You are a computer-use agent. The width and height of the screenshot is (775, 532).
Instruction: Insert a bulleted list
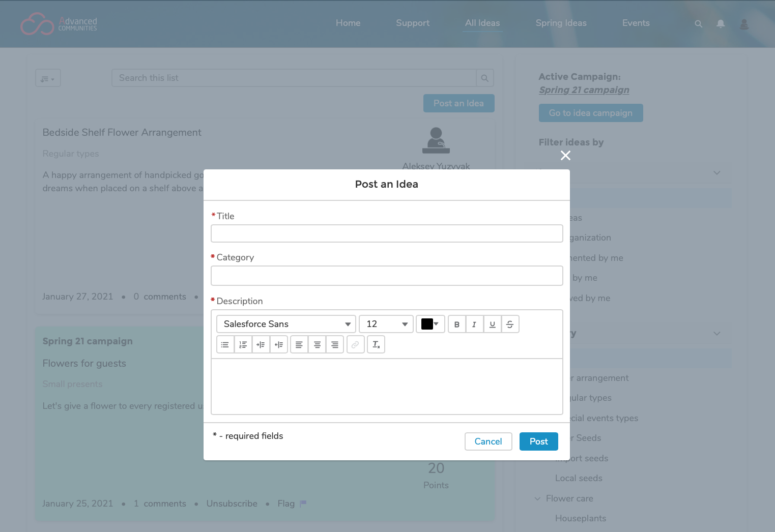click(225, 344)
